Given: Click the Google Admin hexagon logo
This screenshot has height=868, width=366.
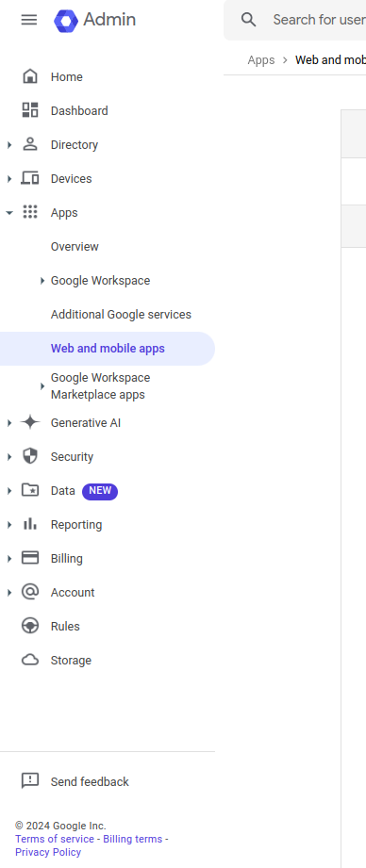Looking at the screenshot, I should pos(66,21).
